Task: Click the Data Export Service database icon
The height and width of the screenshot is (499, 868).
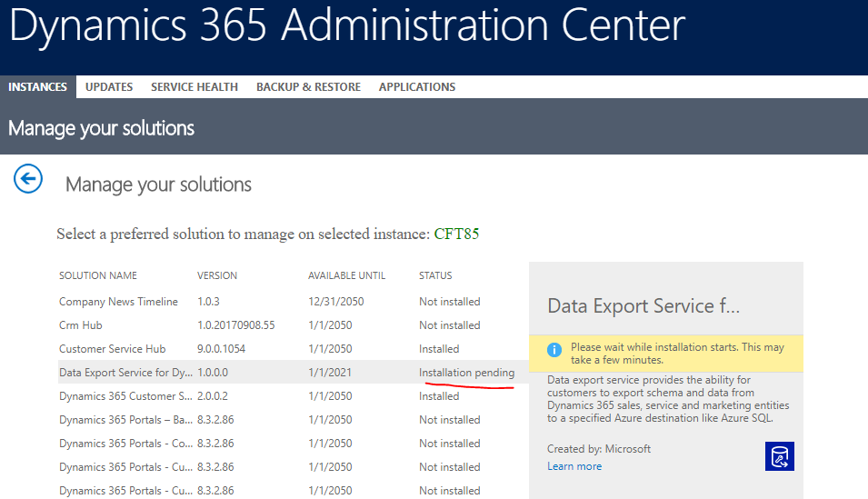Action: pyautogui.click(x=780, y=456)
